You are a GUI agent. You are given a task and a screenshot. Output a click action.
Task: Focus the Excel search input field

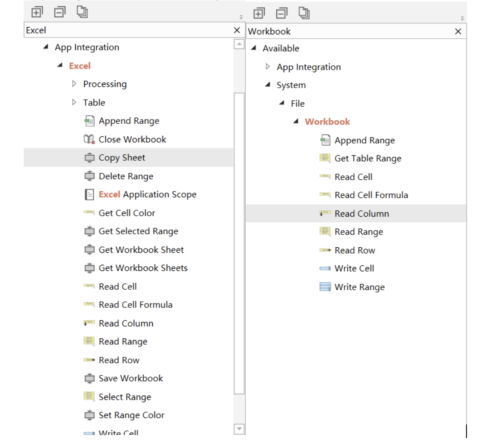tap(128, 30)
